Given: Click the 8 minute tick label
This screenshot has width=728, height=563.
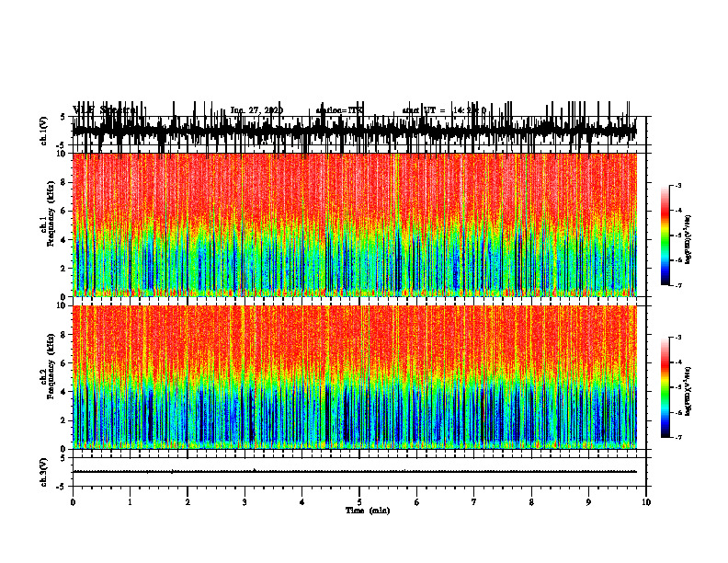Looking at the screenshot, I should (x=531, y=502).
